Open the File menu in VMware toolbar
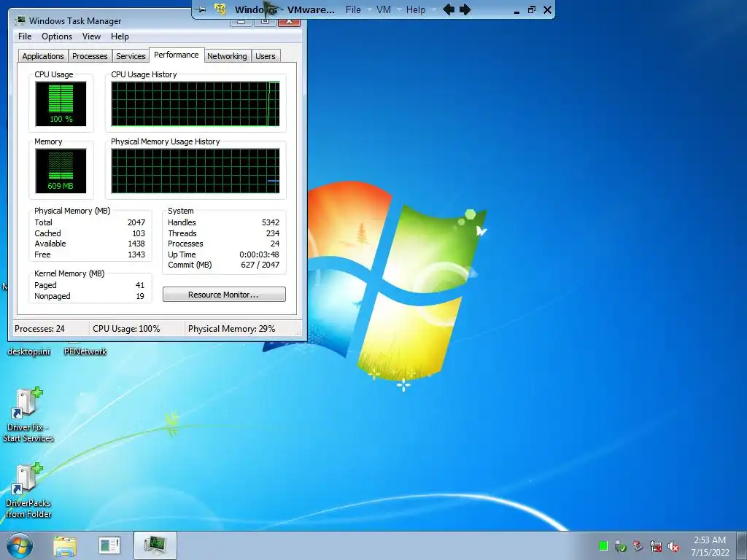Viewport: 747px width, 560px height. tap(353, 9)
